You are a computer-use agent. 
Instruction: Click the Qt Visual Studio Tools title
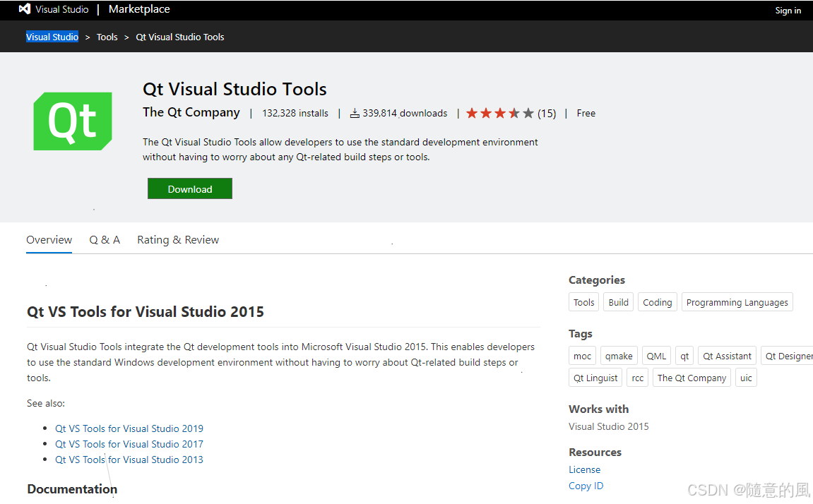tap(235, 89)
